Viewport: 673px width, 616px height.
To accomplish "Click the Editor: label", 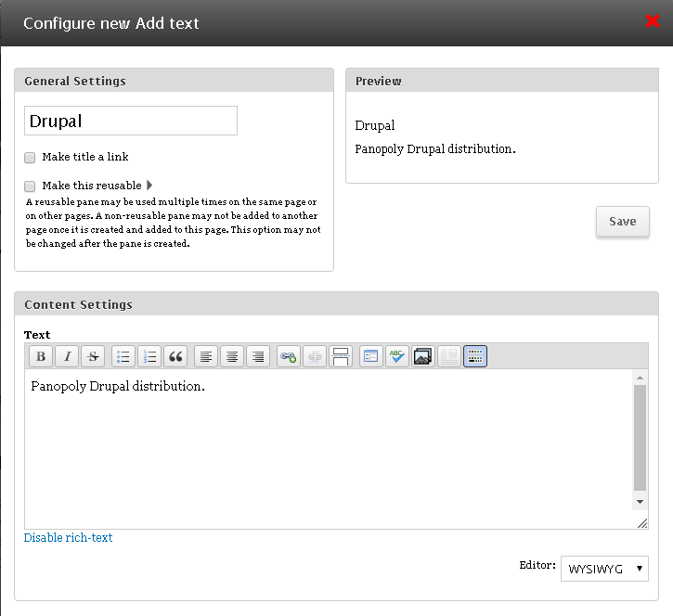I will [537, 565].
